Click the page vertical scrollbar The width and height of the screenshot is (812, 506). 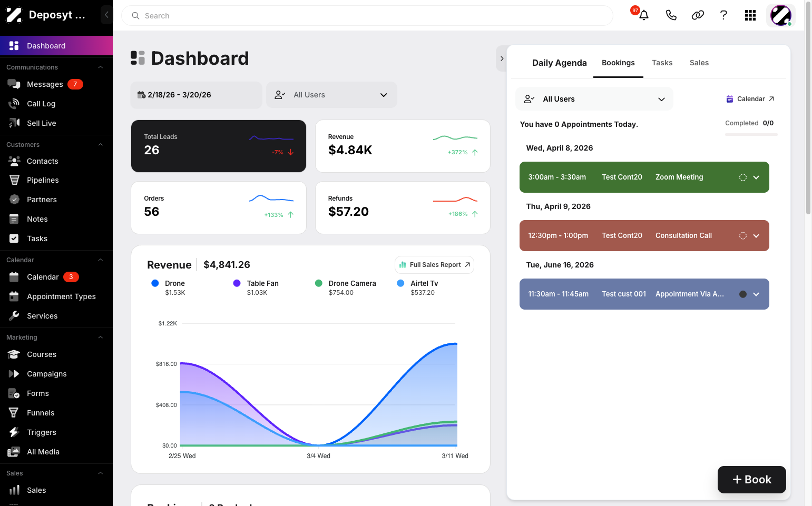click(x=808, y=108)
